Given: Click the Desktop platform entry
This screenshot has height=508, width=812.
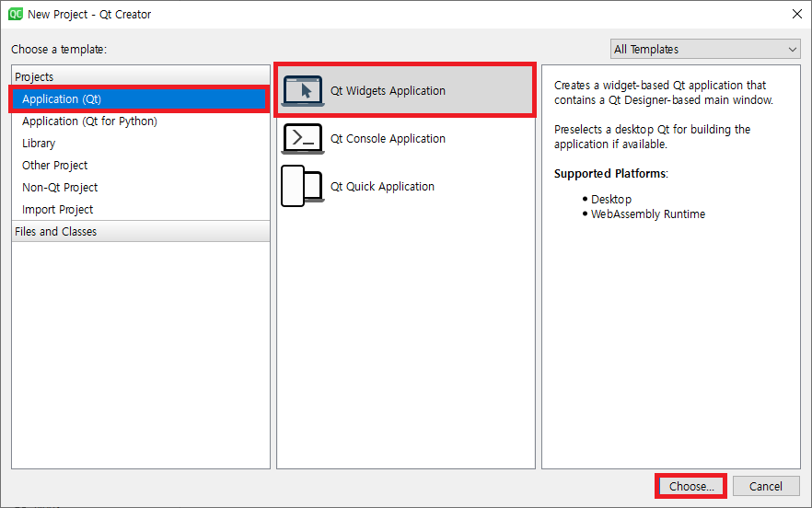Looking at the screenshot, I should coord(611,200).
